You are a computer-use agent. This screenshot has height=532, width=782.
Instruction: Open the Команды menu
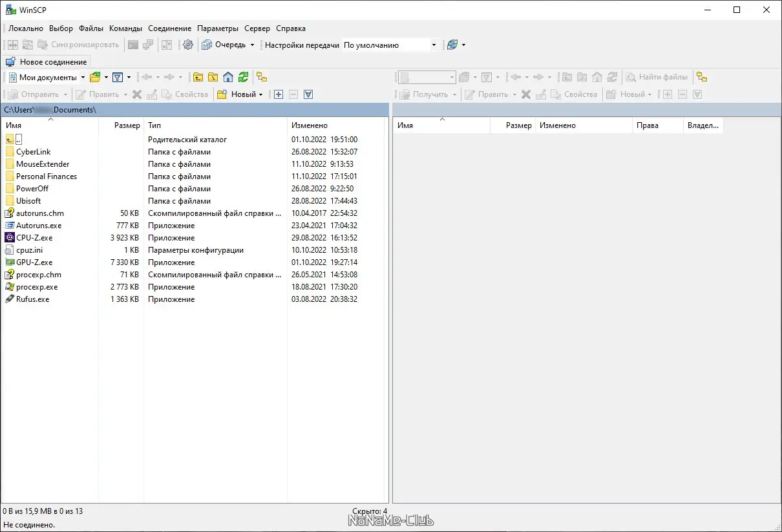(126, 28)
